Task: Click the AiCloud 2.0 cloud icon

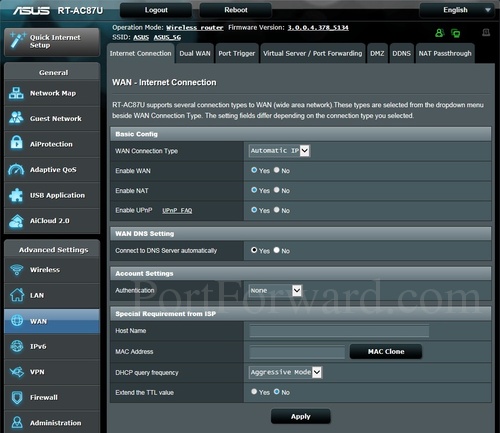Action: coord(16,221)
